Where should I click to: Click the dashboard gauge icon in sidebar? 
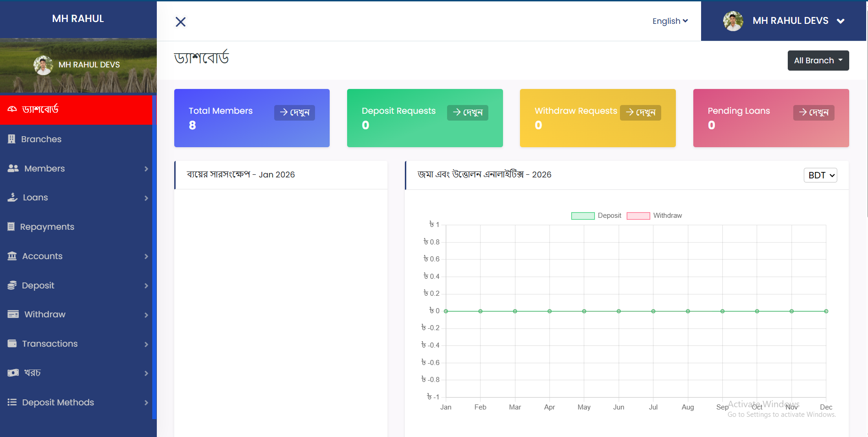pyautogui.click(x=12, y=109)
